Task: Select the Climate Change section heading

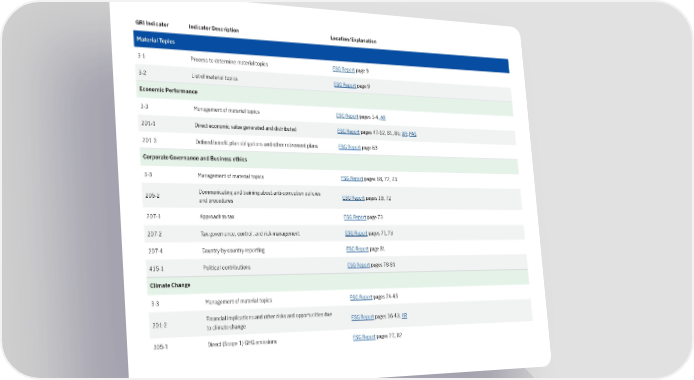Action: pos(170,285)
